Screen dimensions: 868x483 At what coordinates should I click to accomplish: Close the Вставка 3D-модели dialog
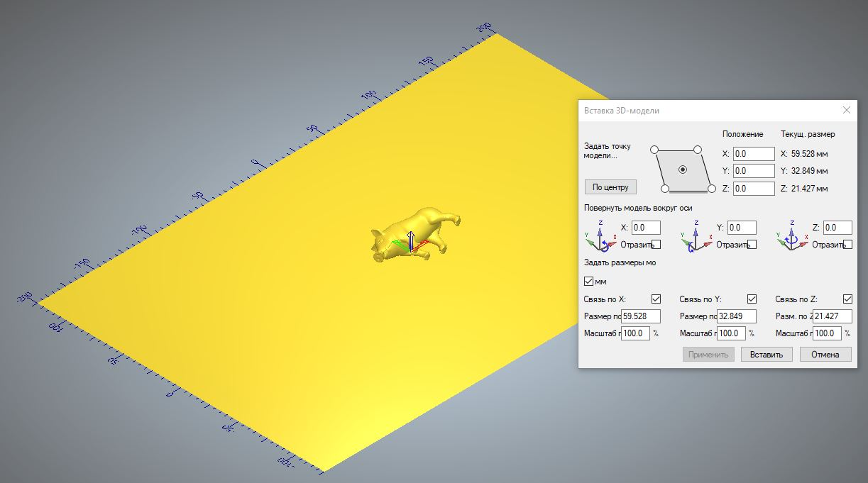pos(846,111)
